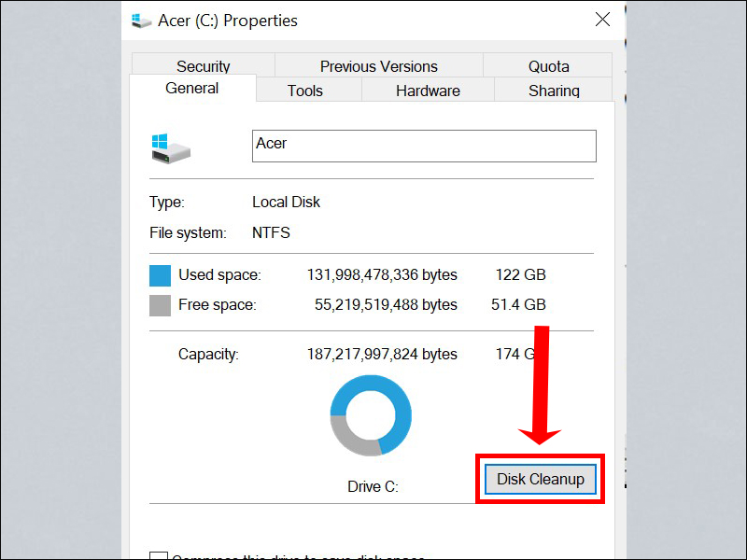The image size is (747, 560).
Task: Click the gray Free space color square
Action: point(160,305)
